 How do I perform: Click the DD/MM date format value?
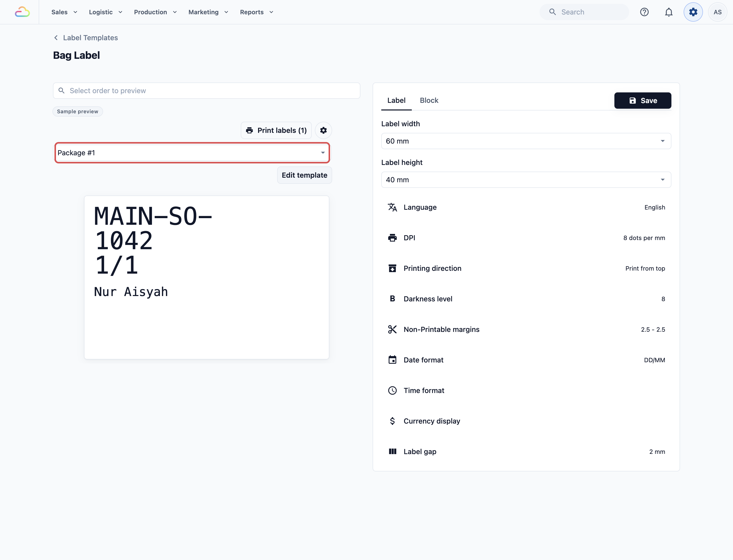click(x=654, y=360)
